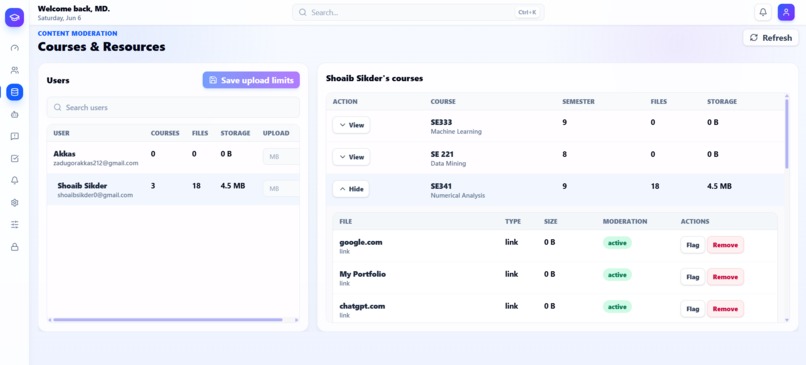Click the magnifier icon in top search
The height and width of the screenshot is (365, 806).
tap(303, 12)
